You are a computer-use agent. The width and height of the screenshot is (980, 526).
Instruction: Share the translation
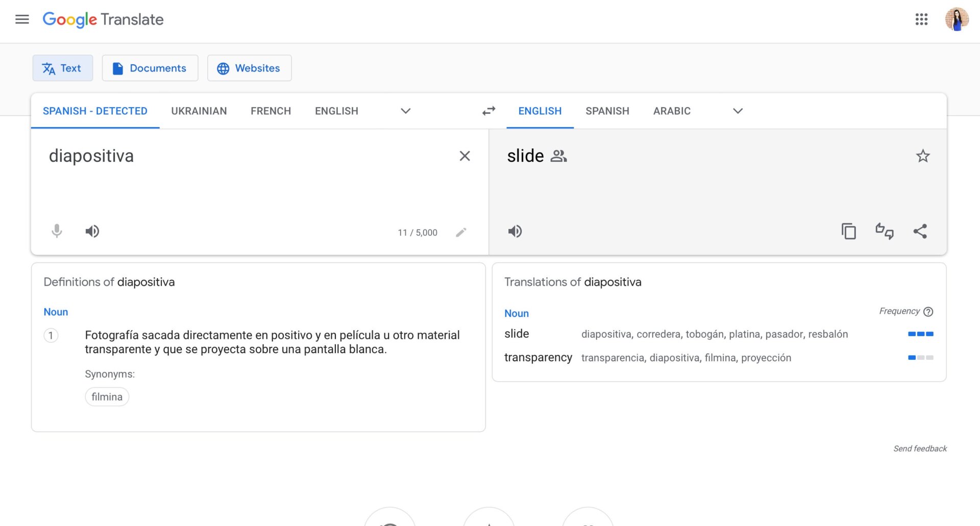pyautogui.click(x=920, y=231)
